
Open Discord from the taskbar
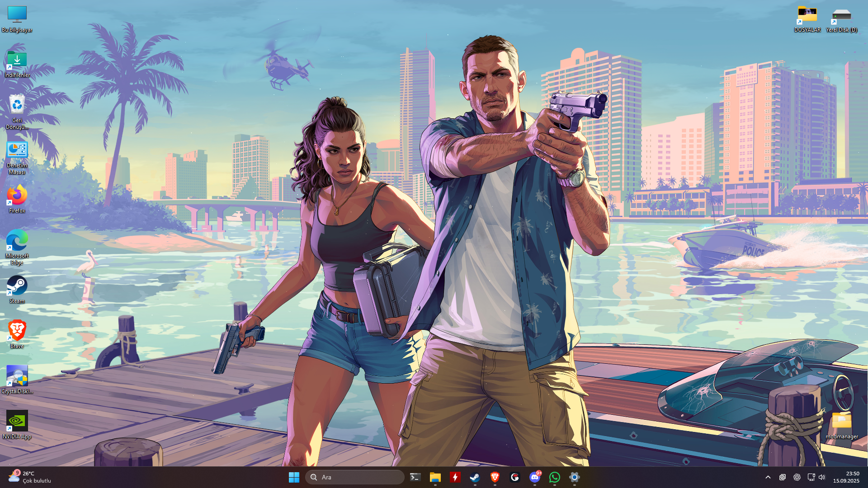click(534, 477)
